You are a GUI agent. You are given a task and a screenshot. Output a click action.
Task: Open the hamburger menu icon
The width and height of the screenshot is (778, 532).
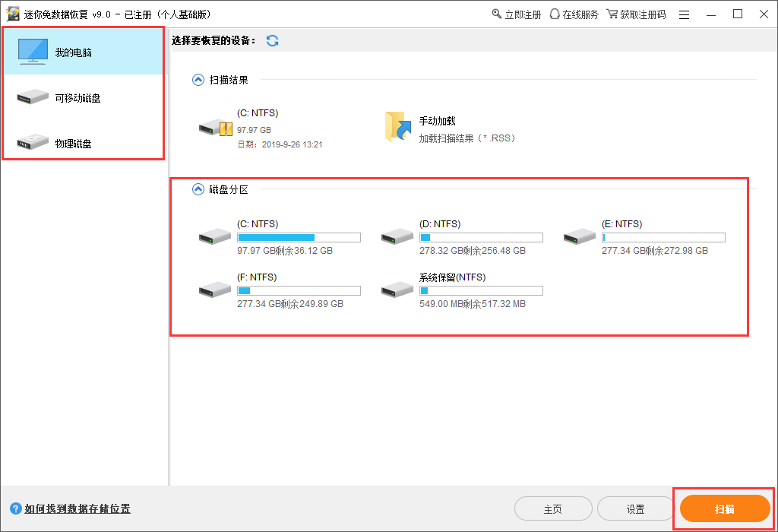[x=685, y=15]
